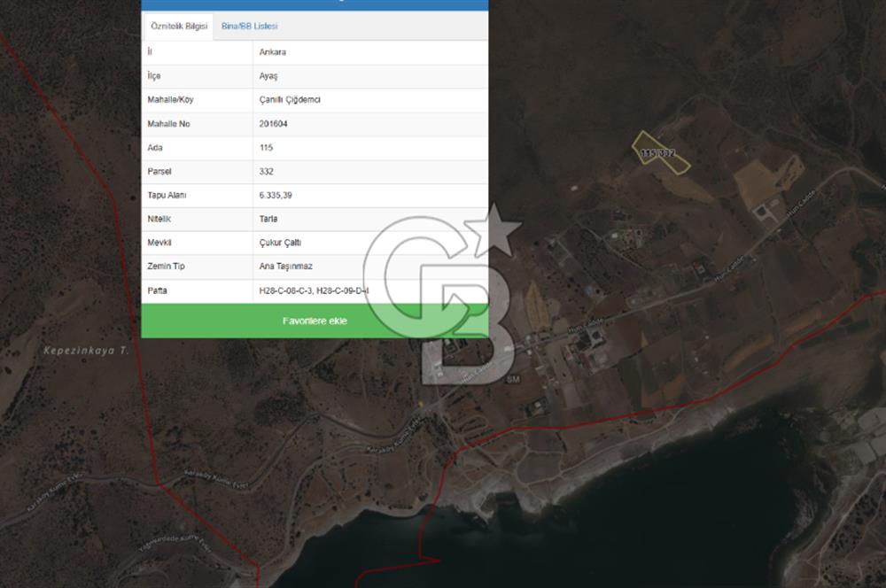This screenshot has width=886, height=588.
Task: Select the highlighted 115/332 parcel on map
Action: (x=658, y=151)
